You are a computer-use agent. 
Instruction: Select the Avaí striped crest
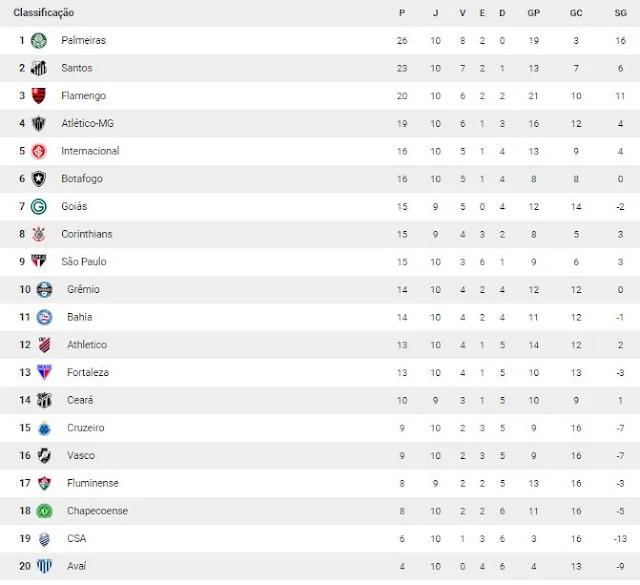[44, 566]
